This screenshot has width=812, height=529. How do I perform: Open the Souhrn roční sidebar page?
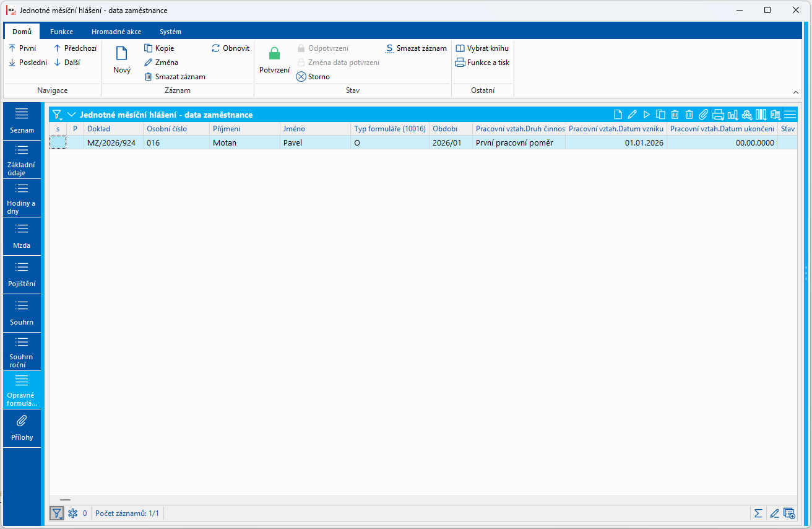coord(22,352)
